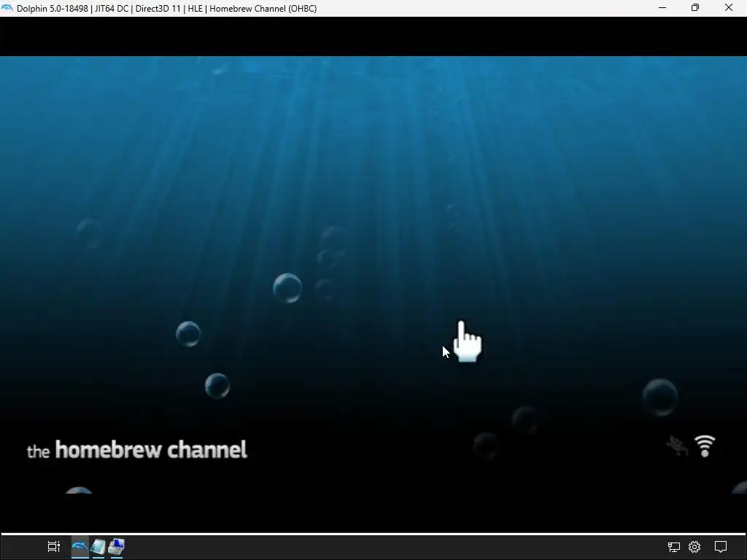Close the Dolphin emulator window
747x560 pixels.
[x=729, y=8]
